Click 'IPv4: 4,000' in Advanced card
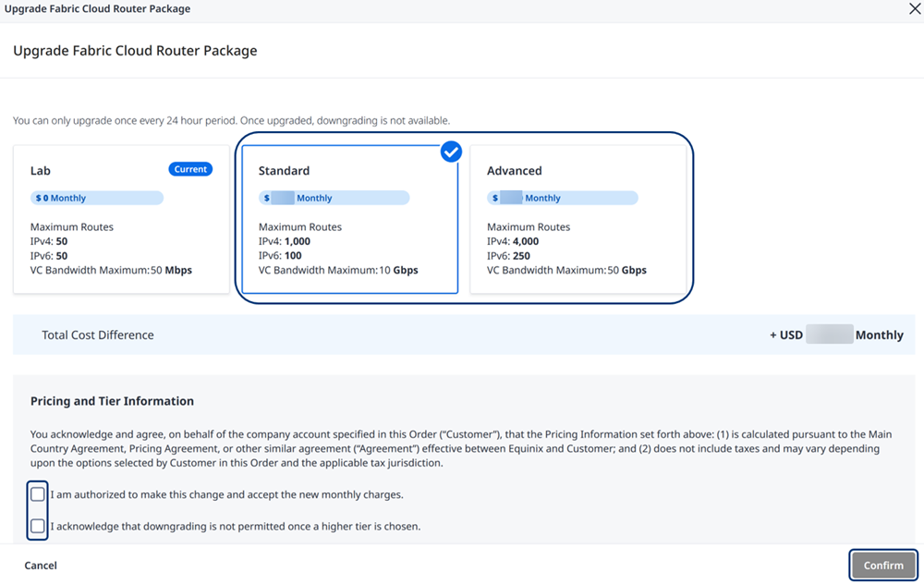 513,241
